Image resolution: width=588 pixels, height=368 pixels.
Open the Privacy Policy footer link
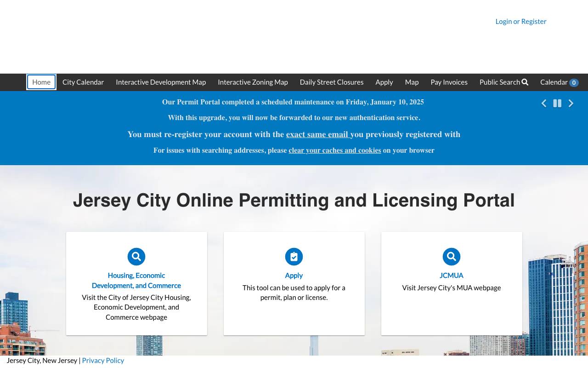[103, 361]
